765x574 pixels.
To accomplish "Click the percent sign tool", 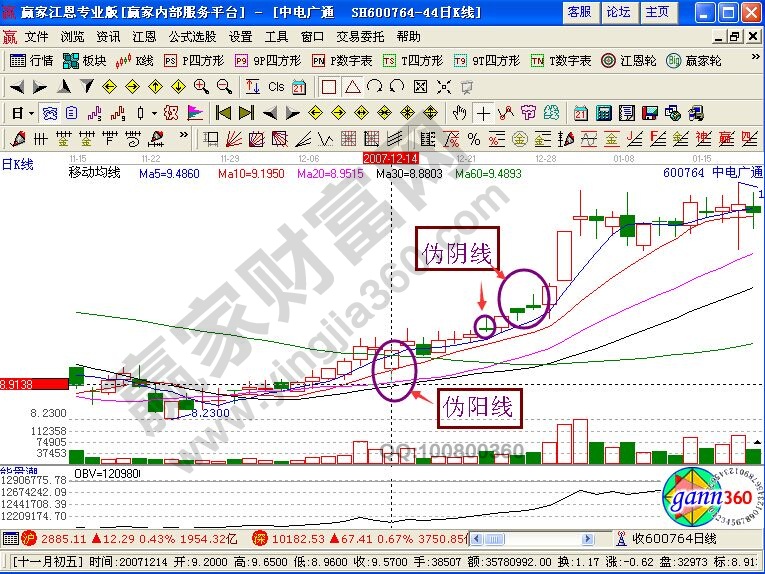I will tap(474, 139).
